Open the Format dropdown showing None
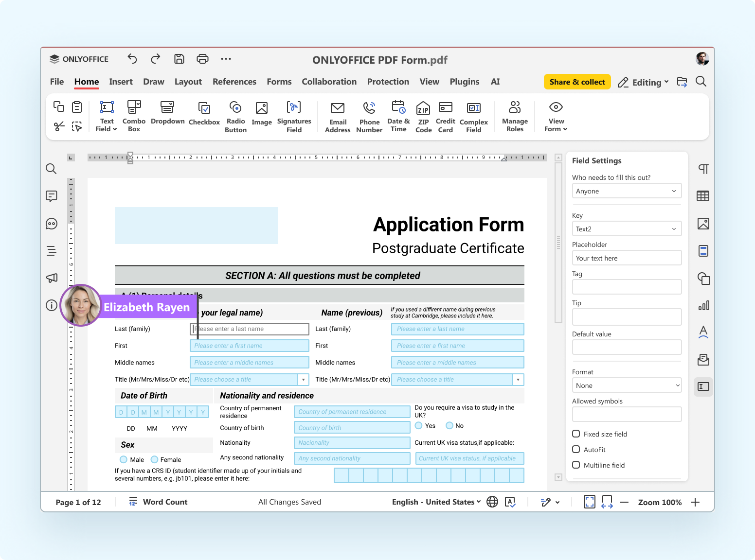Viewport: 755px width, 560px height. [627, 385]
